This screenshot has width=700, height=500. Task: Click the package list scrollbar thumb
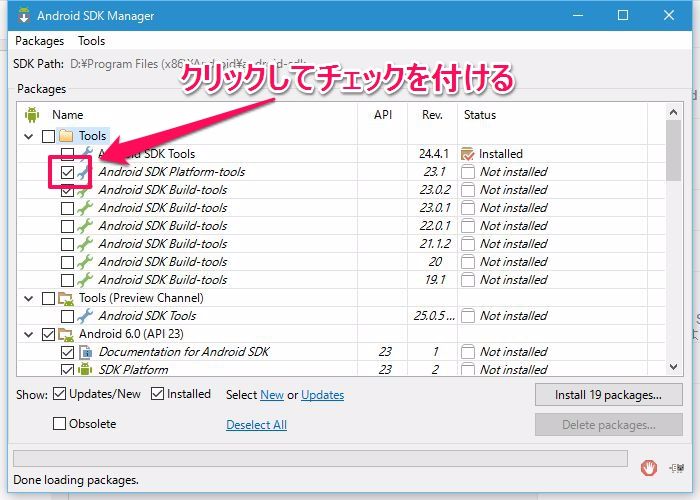pos(673,151)
